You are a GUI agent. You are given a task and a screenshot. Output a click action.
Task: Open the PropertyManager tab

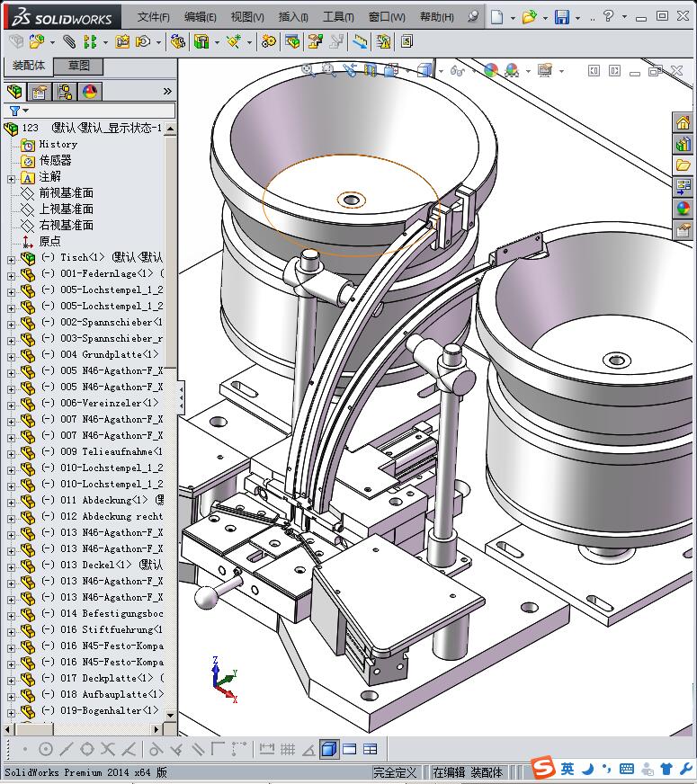coord(40,92)
